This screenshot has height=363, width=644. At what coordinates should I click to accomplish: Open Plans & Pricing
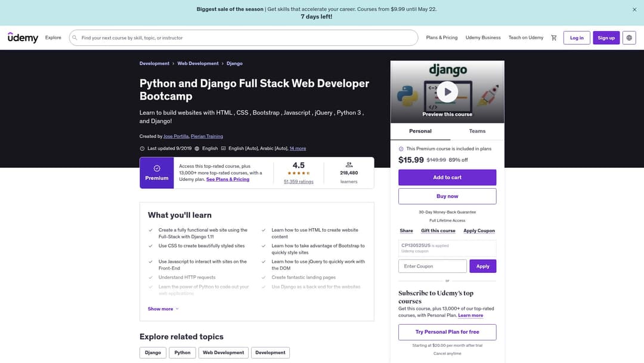click(x=441, y=38)
